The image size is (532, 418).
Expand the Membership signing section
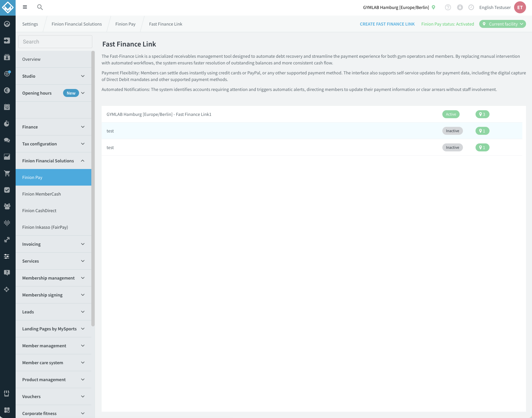point(53,295)
